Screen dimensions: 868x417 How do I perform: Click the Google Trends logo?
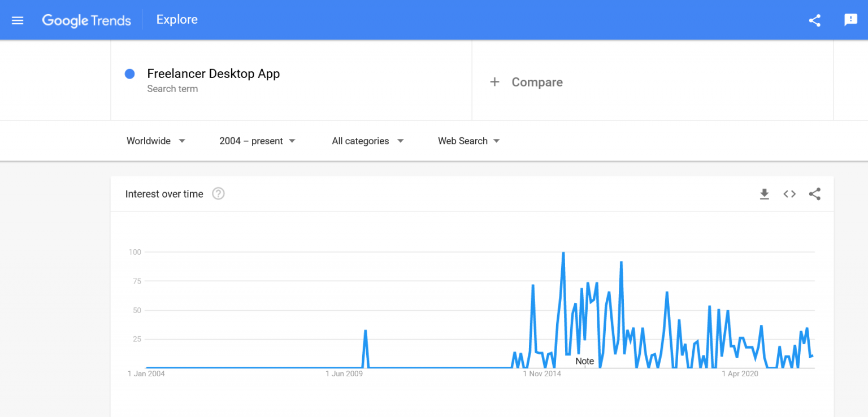[86, 20]
